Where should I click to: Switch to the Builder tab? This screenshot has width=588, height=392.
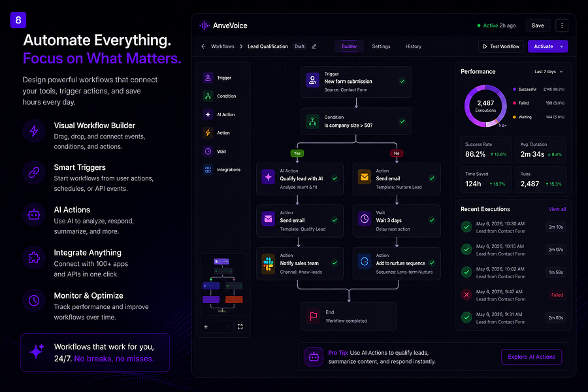pos(349,46)
